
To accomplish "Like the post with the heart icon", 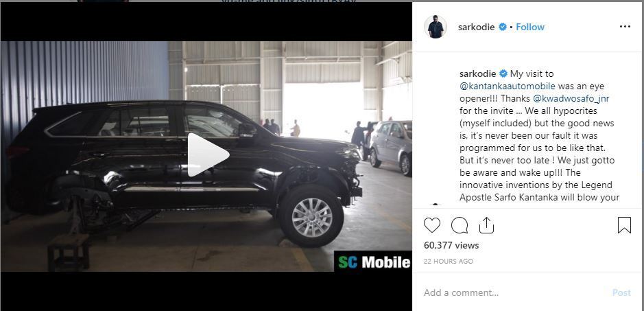I will tap(431, 225).
